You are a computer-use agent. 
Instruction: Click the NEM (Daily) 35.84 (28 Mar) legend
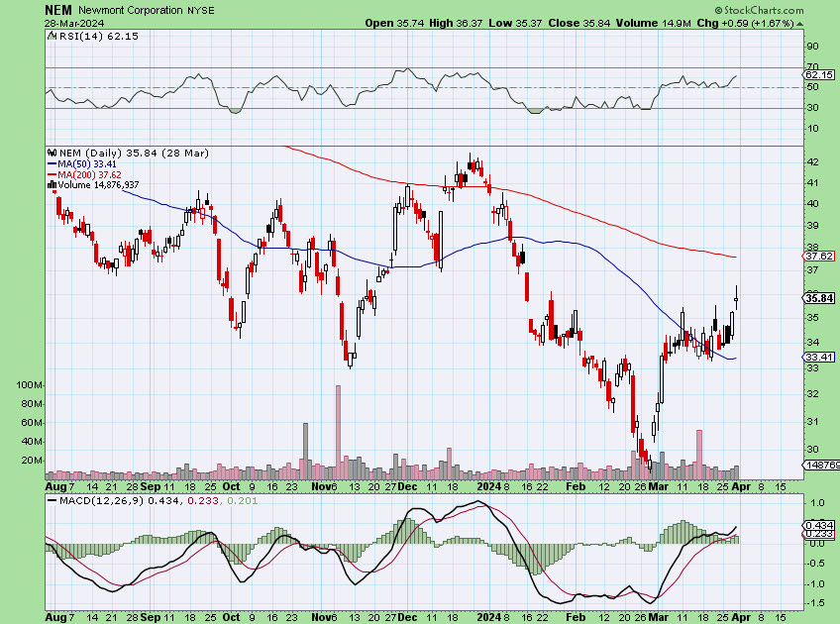point(134,154)
